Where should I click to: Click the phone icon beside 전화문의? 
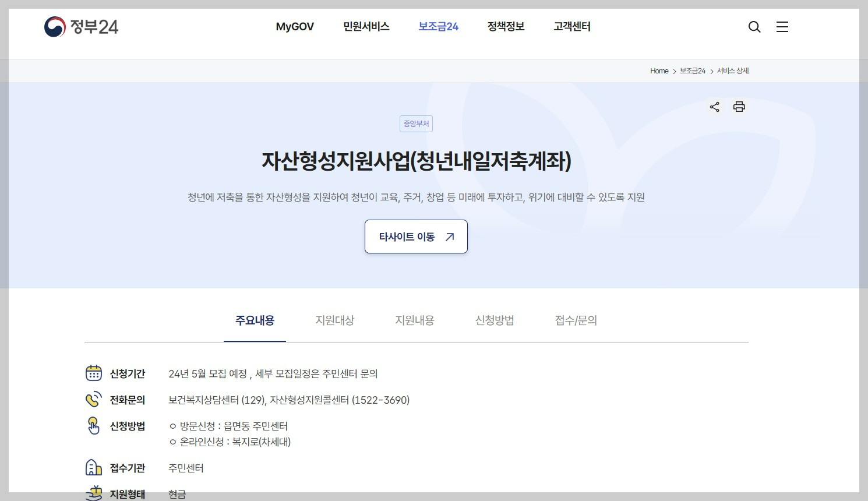click(x=94, y=399)
